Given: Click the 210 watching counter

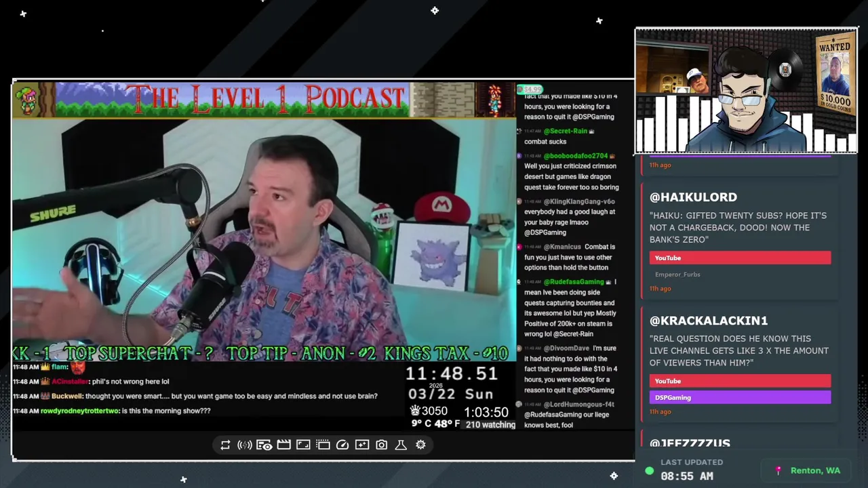Looking at the screenshot, I should point(490,425).
